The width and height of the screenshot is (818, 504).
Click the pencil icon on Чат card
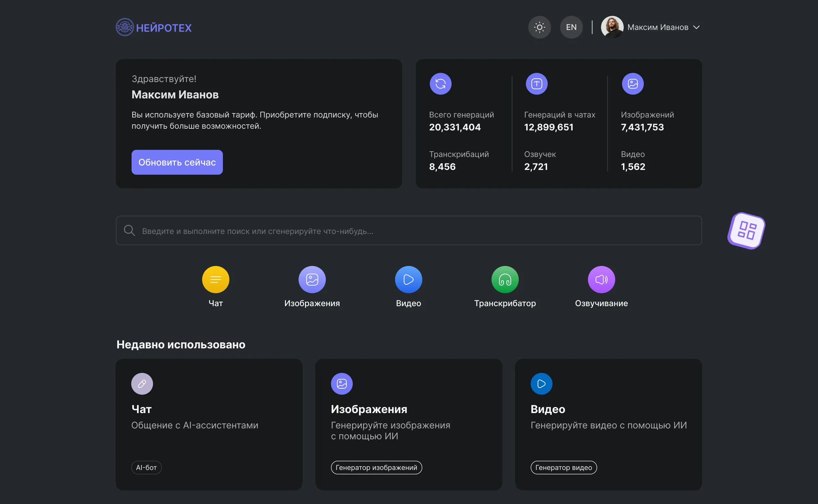142,383
